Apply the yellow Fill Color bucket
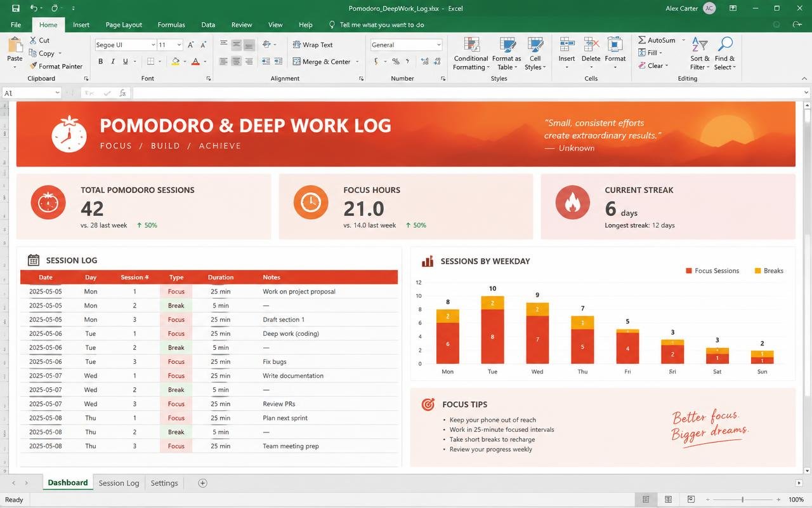Viewport: 812px width, 508px height. [175, 62]
